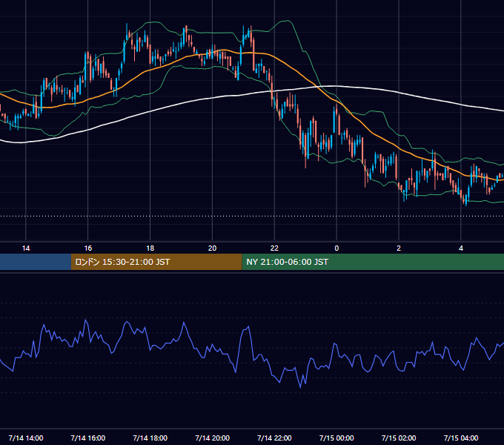Click the 7/15 02:00 time label
This screenshot has height=445, width=504.
point(399,438)
